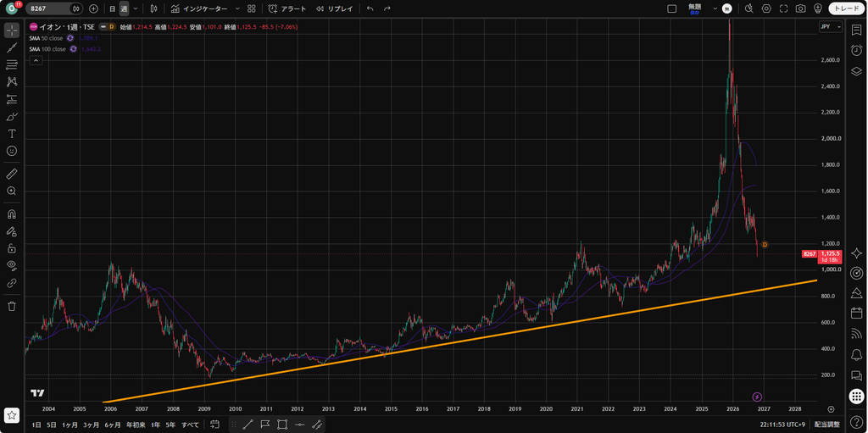868x433 pixels.
Task: Click the lightbulb publish idea icon
Action: point(817,8)
